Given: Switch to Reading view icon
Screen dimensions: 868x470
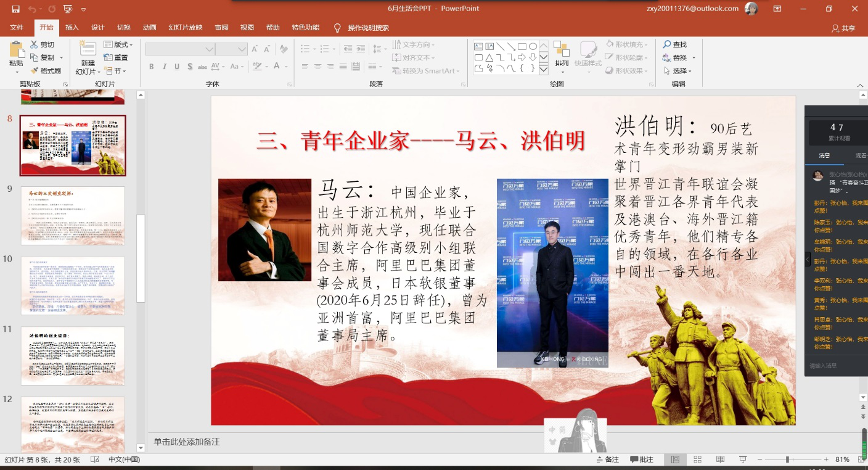Looking at the screenshot, I should [720, 460].
